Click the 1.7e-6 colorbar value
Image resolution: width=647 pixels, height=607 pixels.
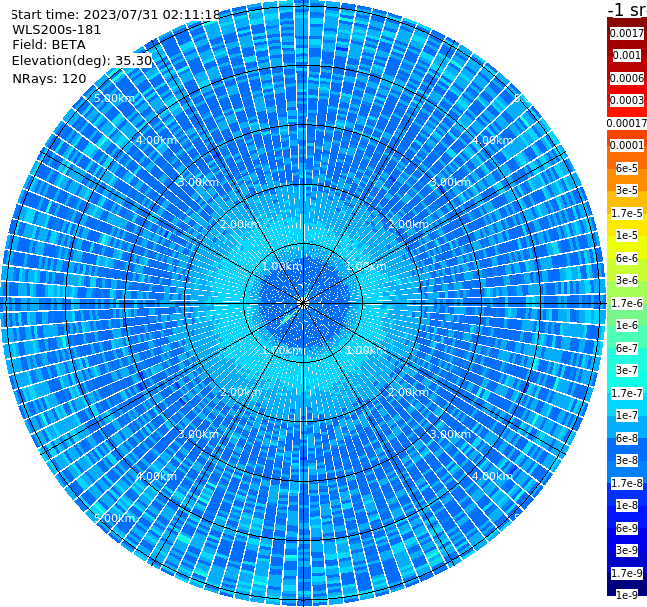tap(627, 303)
